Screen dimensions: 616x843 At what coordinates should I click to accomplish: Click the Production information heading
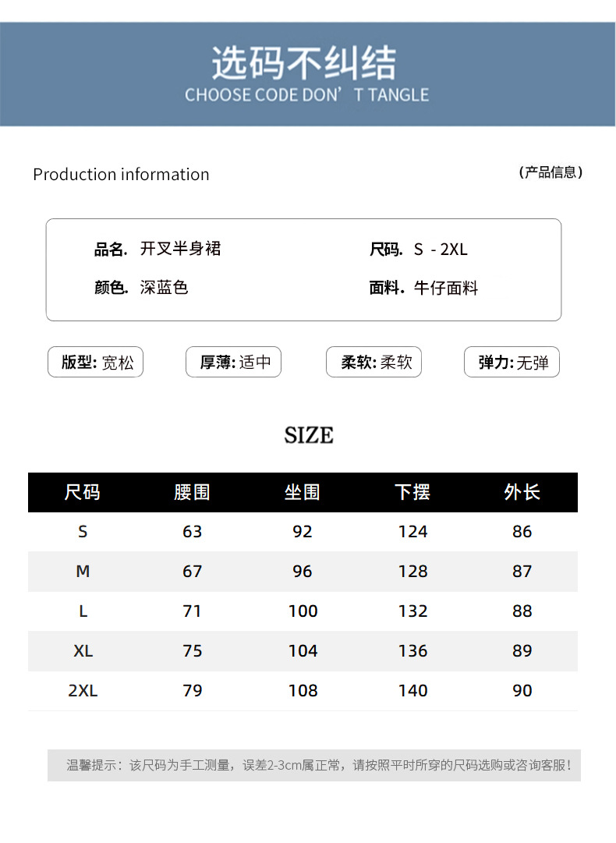(x=121, y=174)
